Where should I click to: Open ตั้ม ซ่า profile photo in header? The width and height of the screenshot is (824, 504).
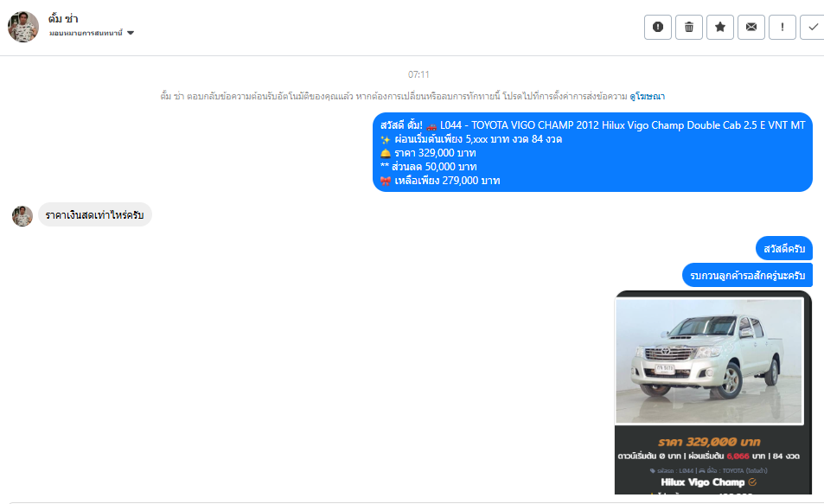click(23, 26)
